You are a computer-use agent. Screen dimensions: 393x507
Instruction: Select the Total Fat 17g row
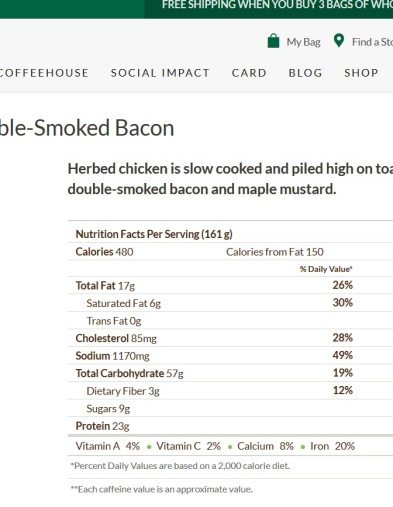tap(230, 285)
